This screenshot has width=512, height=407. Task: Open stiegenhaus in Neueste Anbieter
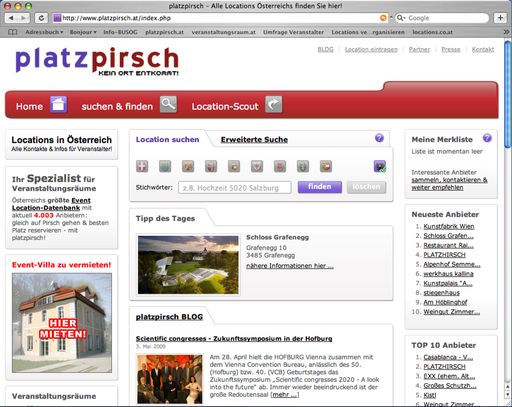(441, 293)
